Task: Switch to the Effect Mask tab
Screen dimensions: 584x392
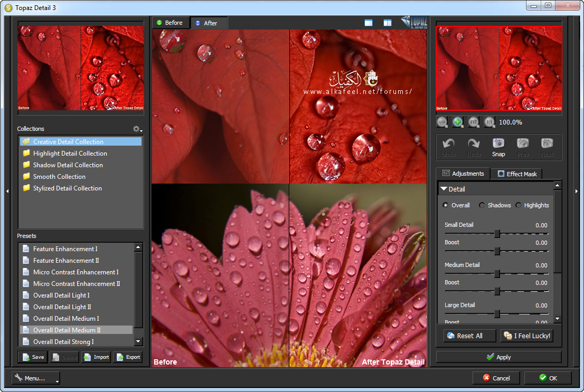Action: (x=516, y=174)
